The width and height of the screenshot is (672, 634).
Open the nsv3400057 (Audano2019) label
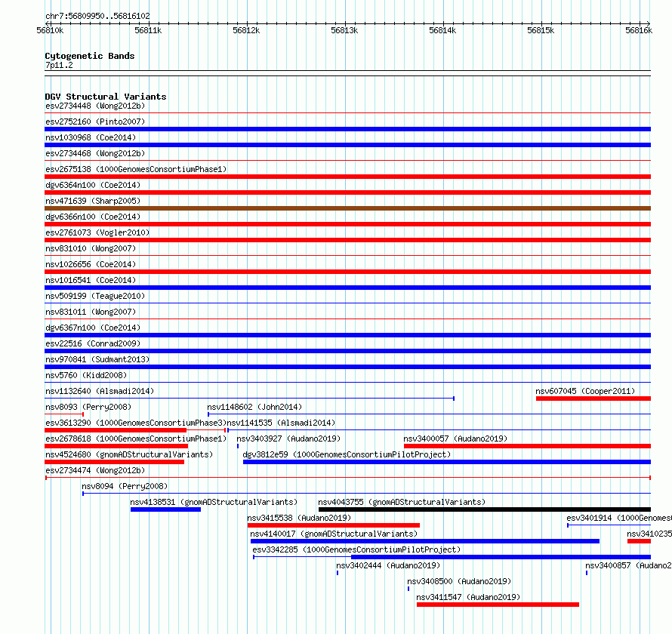[x=455, y=439]
